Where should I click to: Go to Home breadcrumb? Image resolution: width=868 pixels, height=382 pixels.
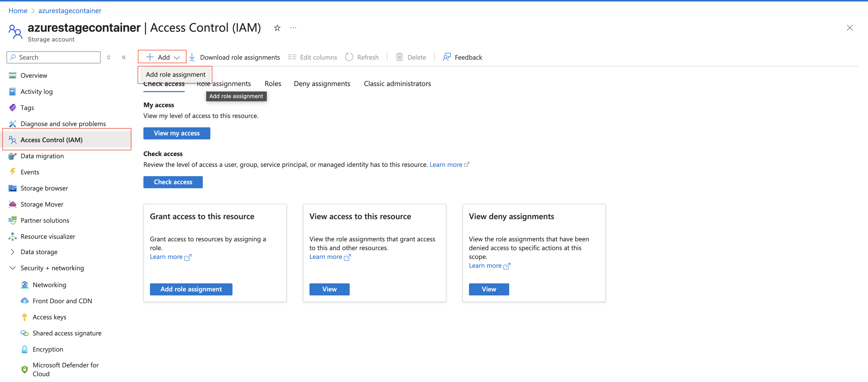pyautogui.click(x=18, y=11)
